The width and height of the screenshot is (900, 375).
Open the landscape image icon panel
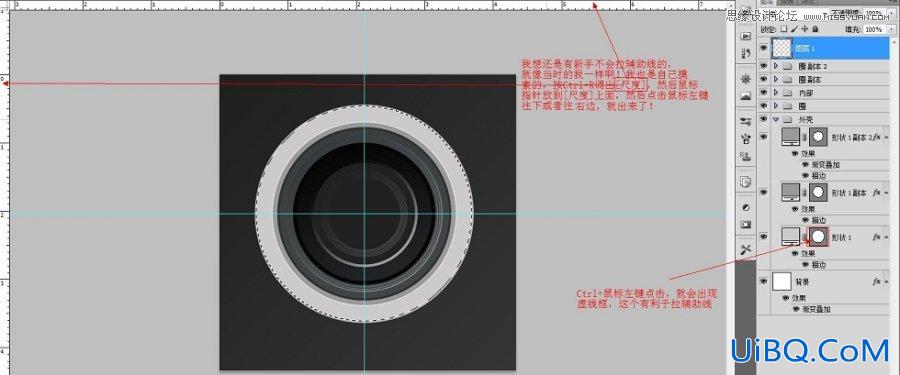(746, 96)
